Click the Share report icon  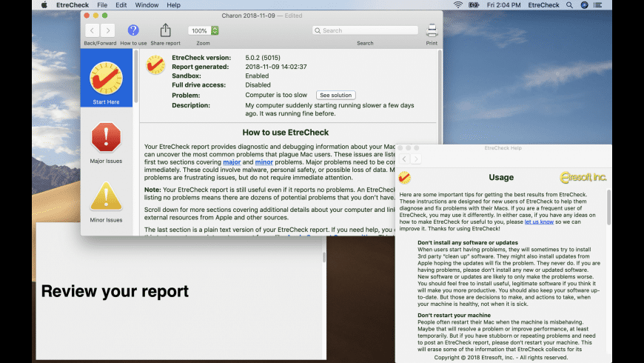[x=165, y=30]
